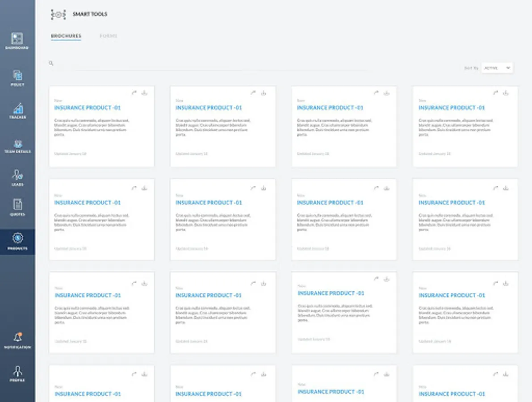Share the third card in the bottom row
The width and height of the screenshot is (532, 402).
tap(376, 374)
